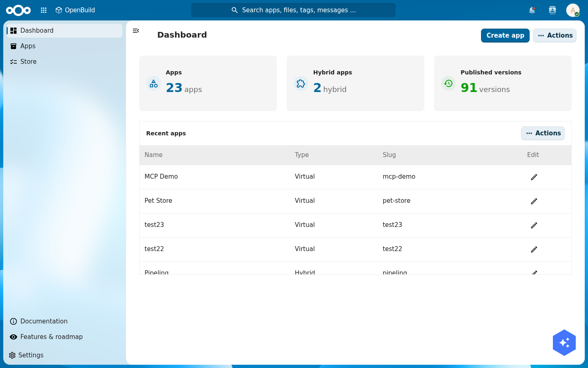Viewport: 588px width, 368px height.
Task: Click the Nextcloud logo
Action: coord(18,10)
